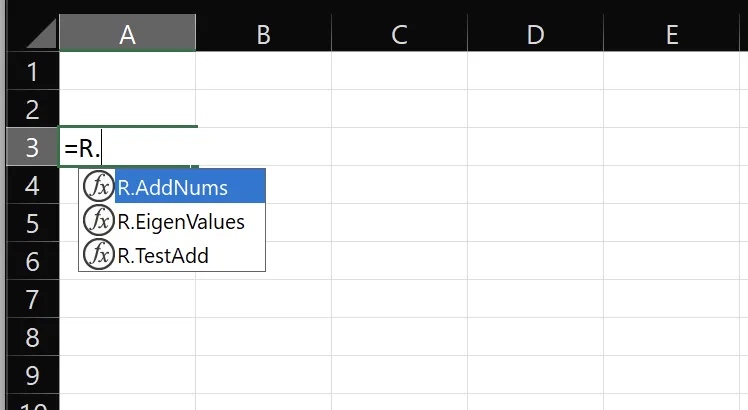
Task: Choose R.EigenValues from the function list
Action: click(181, 222)
